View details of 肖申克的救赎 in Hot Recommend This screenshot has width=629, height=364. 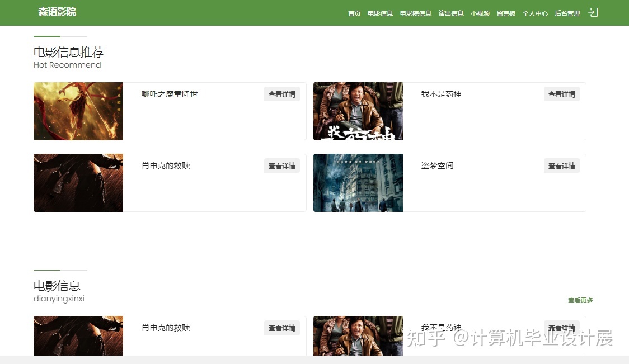281,166
